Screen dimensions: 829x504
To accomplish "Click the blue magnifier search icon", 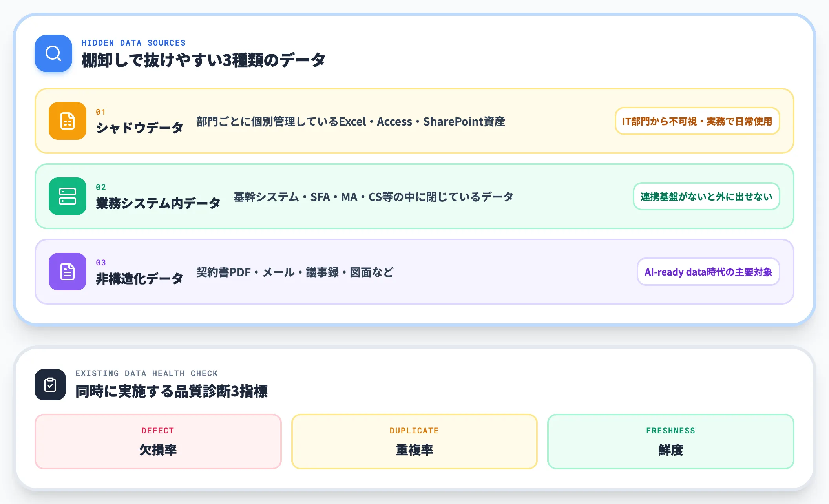I will (53, 53).
